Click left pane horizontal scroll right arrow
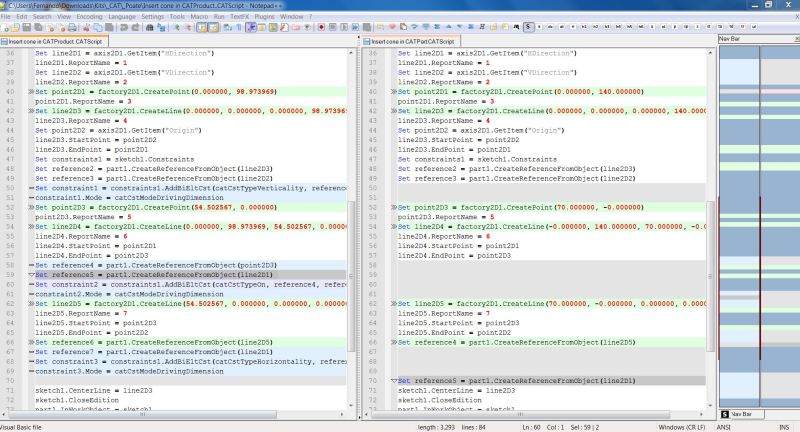 (x=342, y=414)
